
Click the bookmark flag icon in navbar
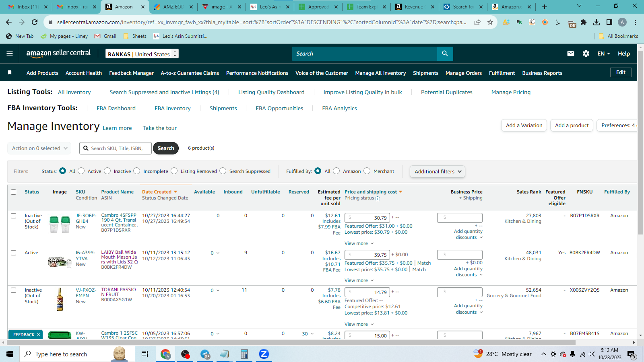(x=10, y=72)
